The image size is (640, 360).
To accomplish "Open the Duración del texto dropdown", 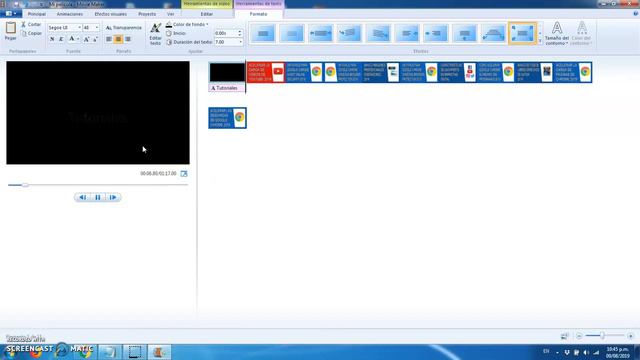I will coord(240,42).
